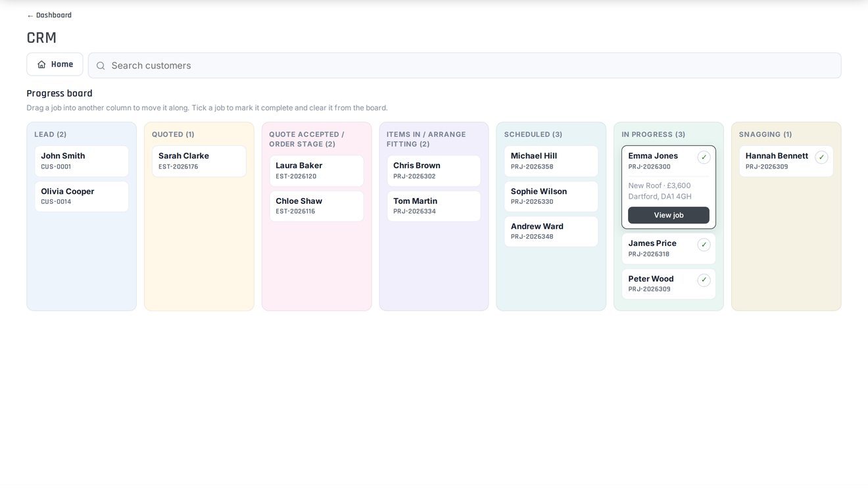This screenshot has width=868, height=488.
Task: Click the LEAD (2) column header
Action: click(51, 134)
